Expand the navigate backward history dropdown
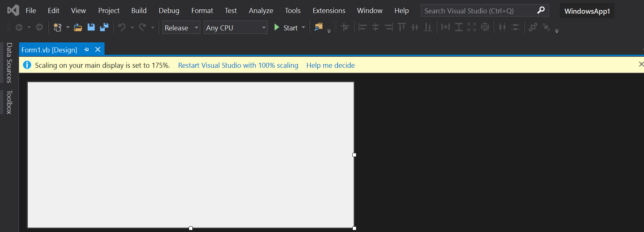This screenshot has width=644, height=232. coord(29,27)
